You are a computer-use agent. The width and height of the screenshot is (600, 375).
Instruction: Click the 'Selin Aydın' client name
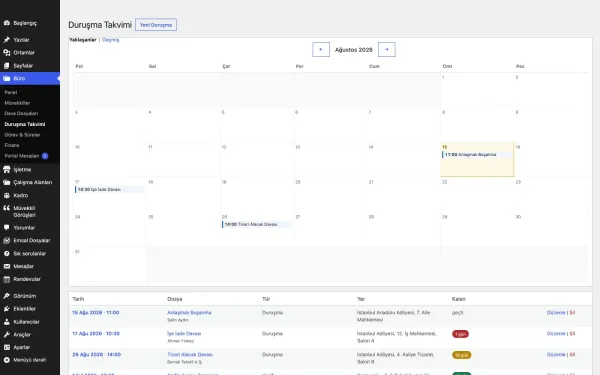[178, 320]
